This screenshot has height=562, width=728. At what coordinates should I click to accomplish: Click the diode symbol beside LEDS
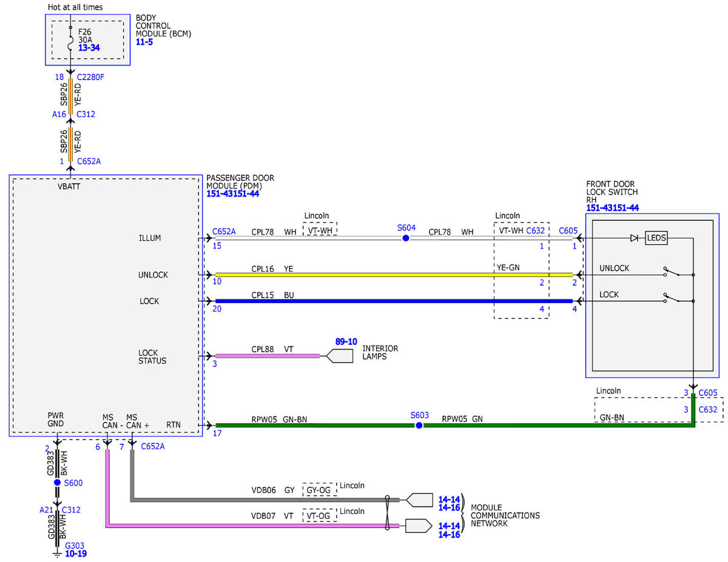point(635,238)
